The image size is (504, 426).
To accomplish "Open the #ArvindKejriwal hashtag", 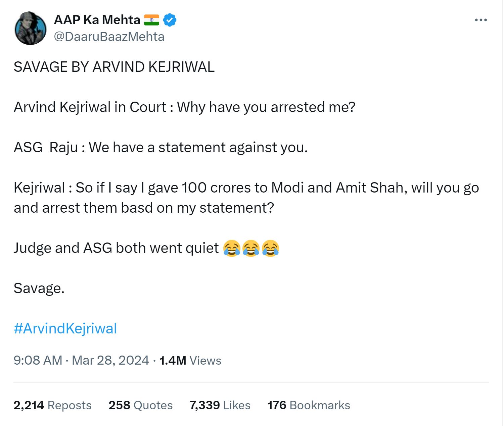I will [65, 328].
